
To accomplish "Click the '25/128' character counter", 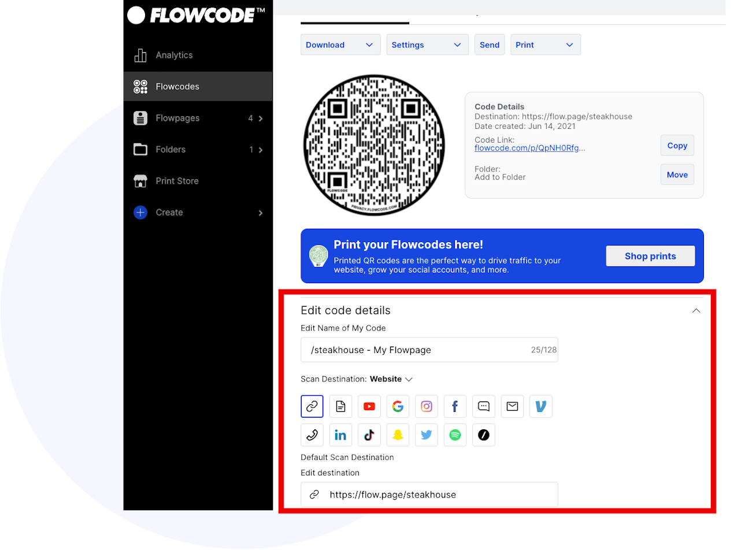I will click(x=544, y=350).
